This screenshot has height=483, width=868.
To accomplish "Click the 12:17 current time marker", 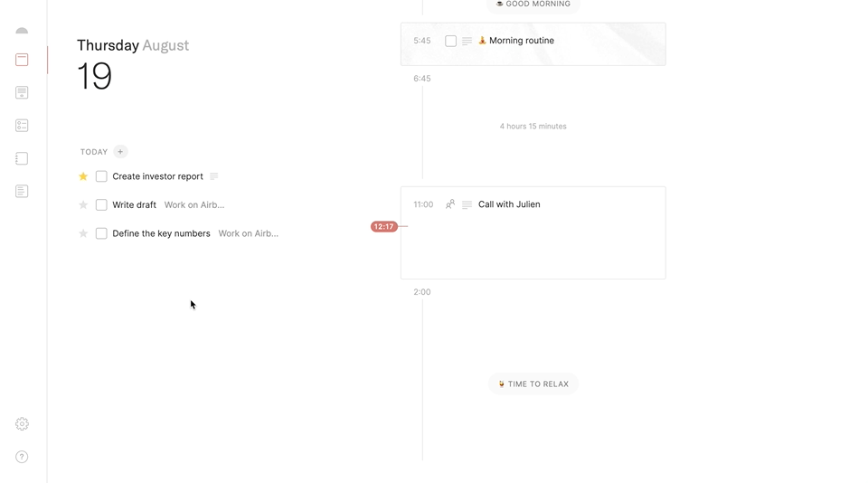I will point(383,226).
